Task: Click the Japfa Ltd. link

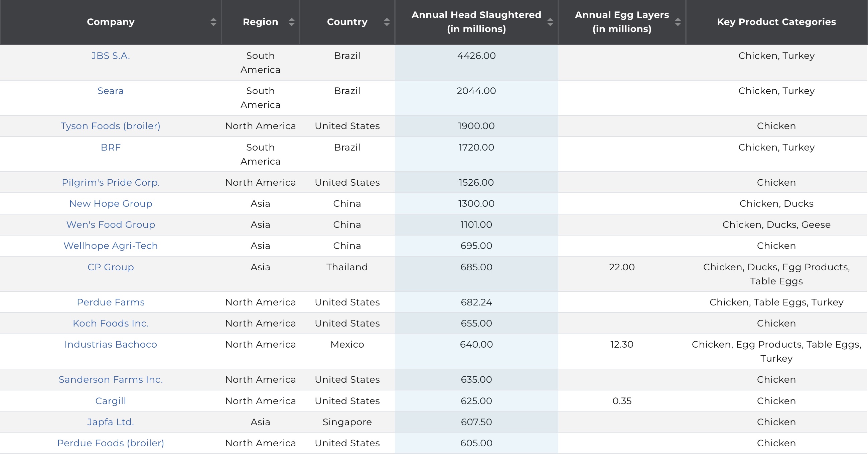Action: pos(111,422)
